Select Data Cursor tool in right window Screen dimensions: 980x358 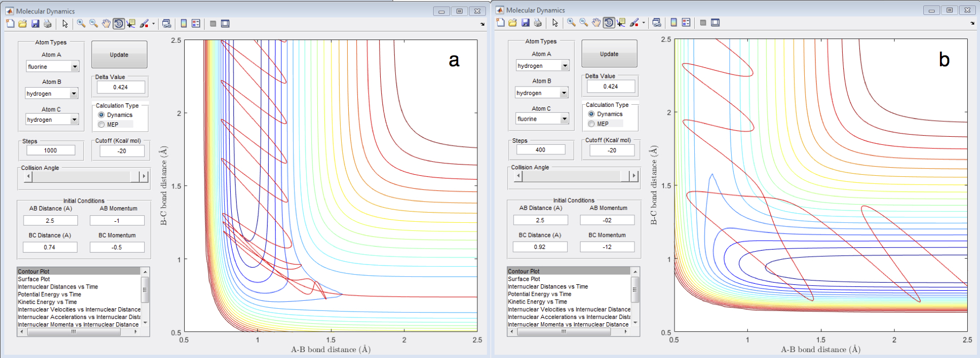click(621, 22)
